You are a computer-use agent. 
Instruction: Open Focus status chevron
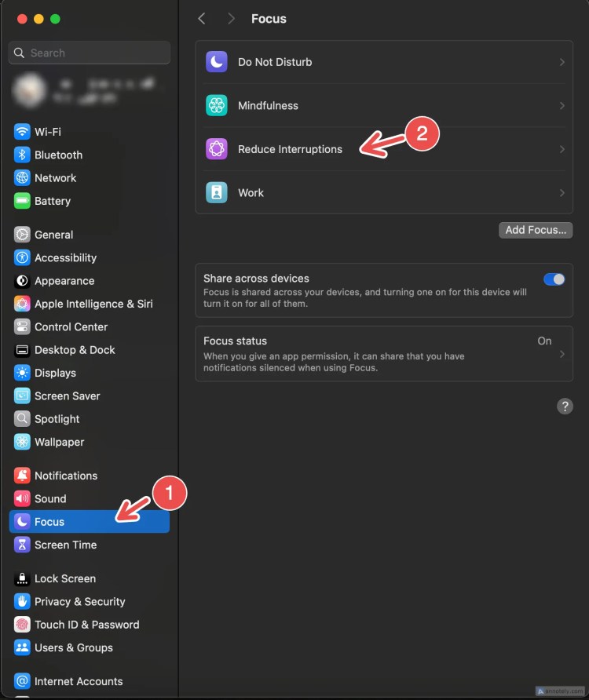point(562,354)
